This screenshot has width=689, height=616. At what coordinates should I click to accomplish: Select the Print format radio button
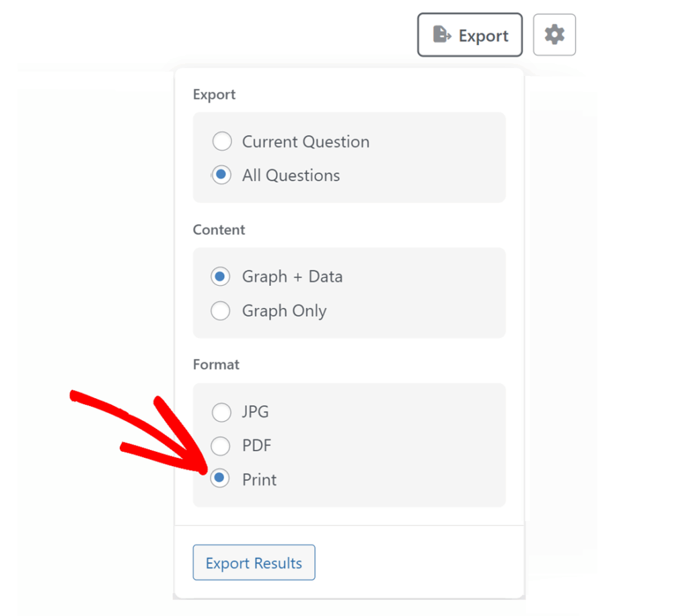[x=219, y=479]
